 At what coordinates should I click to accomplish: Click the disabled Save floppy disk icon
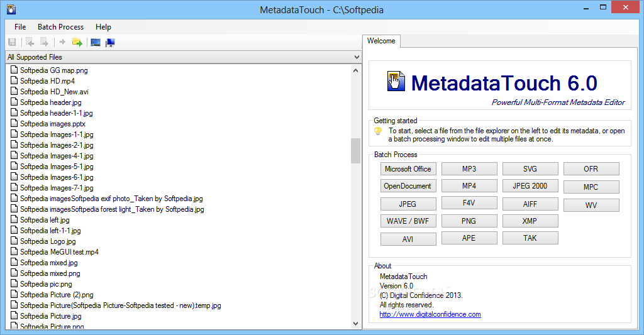pos(13,42)
